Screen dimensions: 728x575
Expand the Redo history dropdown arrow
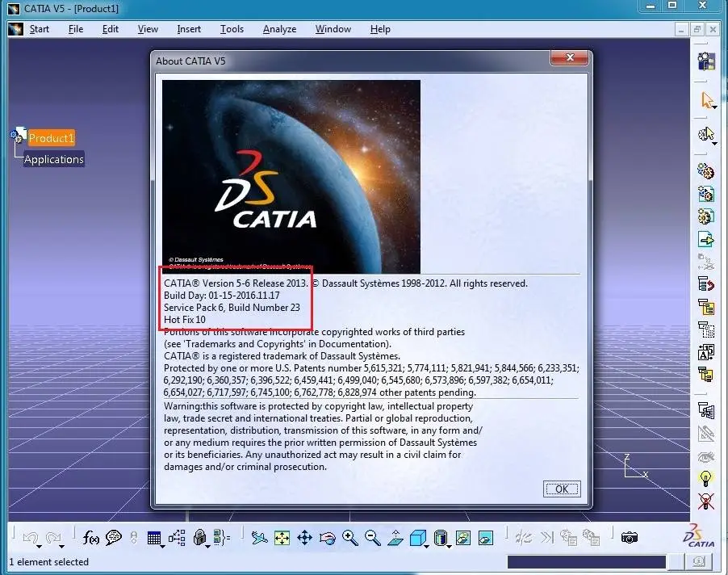pos(61,546)
